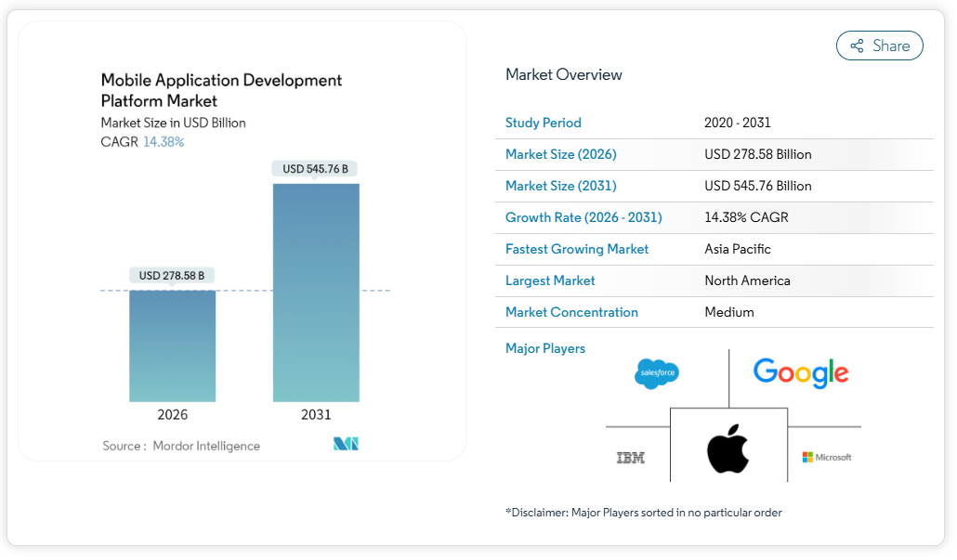
Task: Click the Market Size (2026) label
Action: tap(561, 154)
